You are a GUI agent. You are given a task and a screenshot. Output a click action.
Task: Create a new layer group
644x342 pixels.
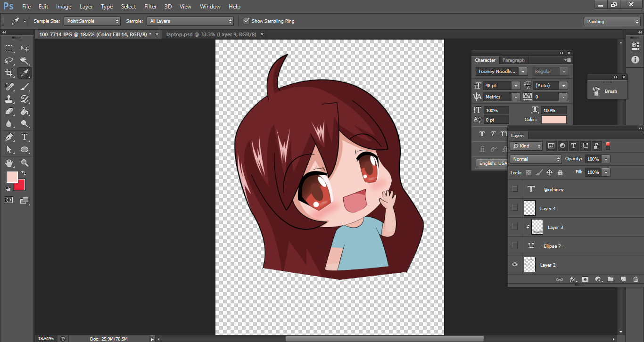click(611, 279)
